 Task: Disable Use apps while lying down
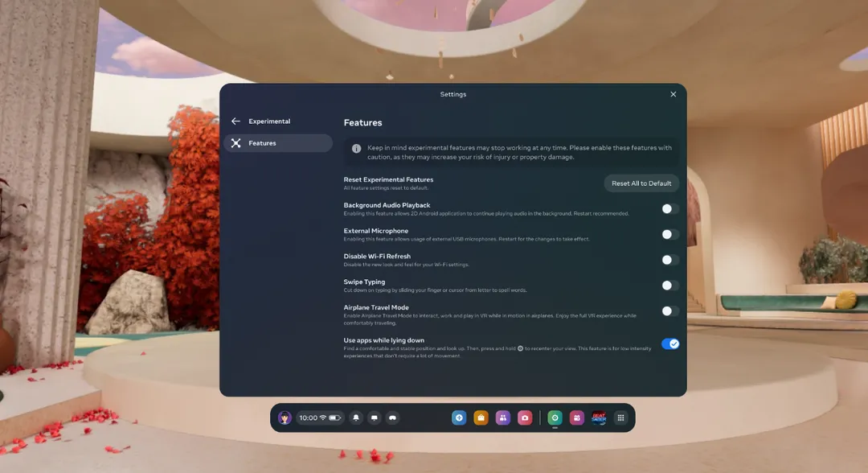669,344
